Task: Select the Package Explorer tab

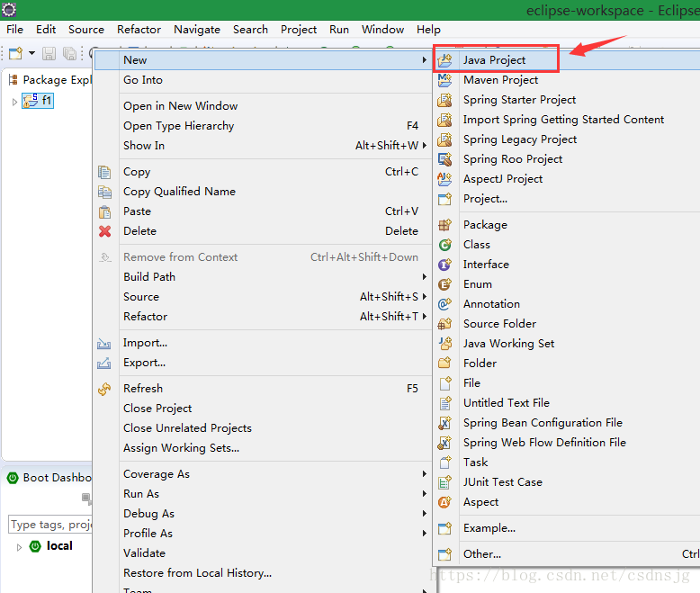Action: (x=50, y=80)
